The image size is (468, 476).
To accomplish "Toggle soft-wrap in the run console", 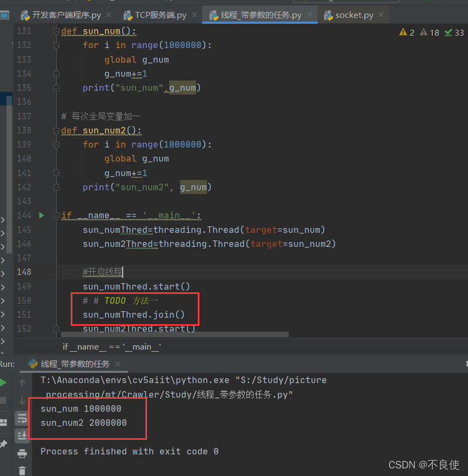I will [x=22, y=419].
